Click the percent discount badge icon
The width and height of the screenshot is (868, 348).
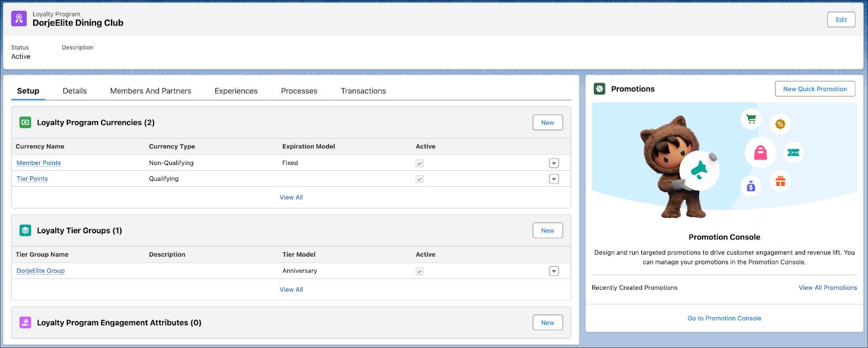(x=780, y=124)
